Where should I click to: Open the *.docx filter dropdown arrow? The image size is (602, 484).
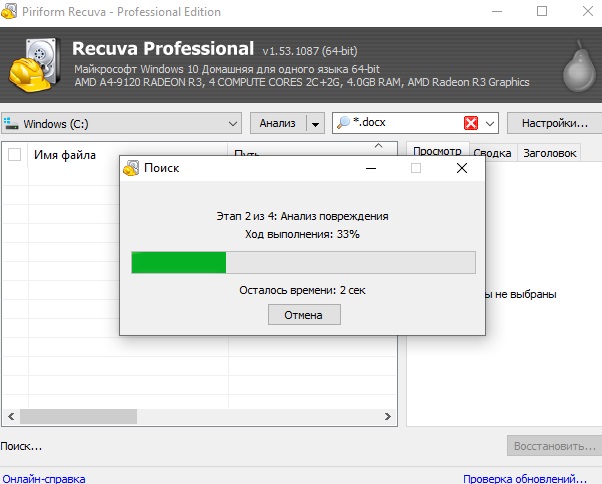490,123
